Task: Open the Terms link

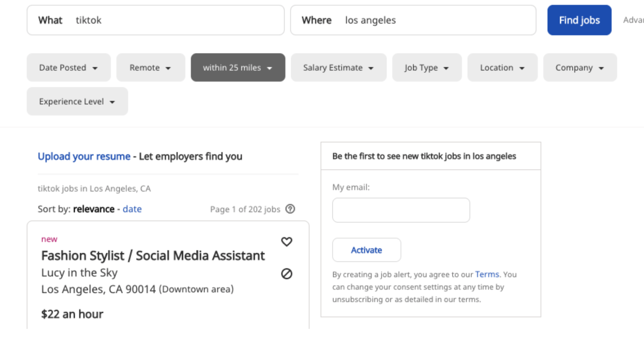Action: point(487,274)
